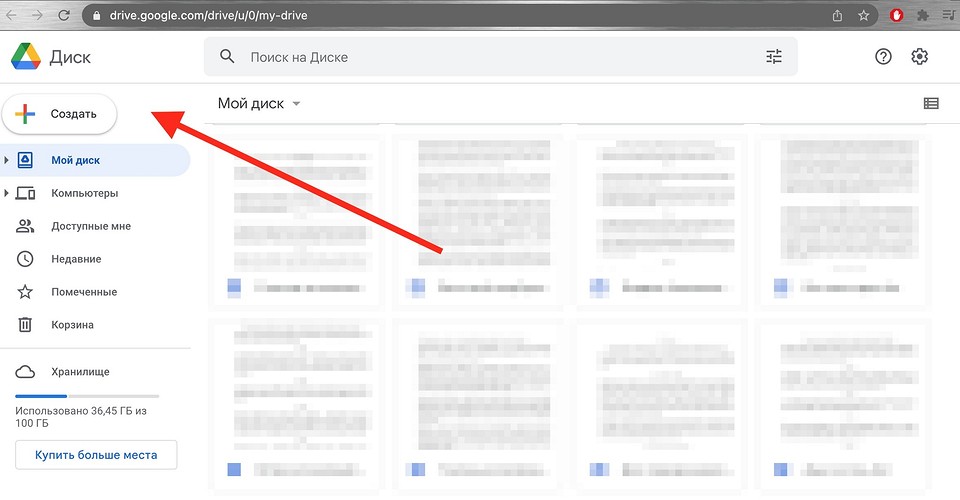Bookmark this page with star icon

click(864, 16)
